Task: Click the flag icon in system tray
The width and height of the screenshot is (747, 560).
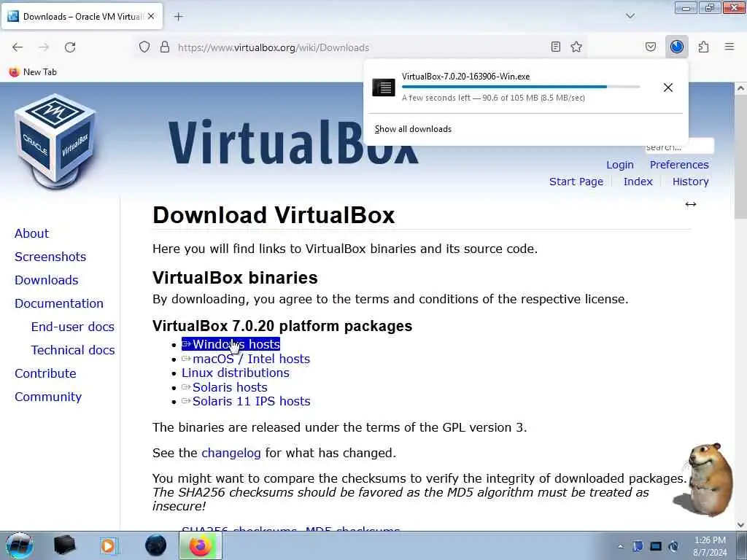Action: click(x=638, y=547)
